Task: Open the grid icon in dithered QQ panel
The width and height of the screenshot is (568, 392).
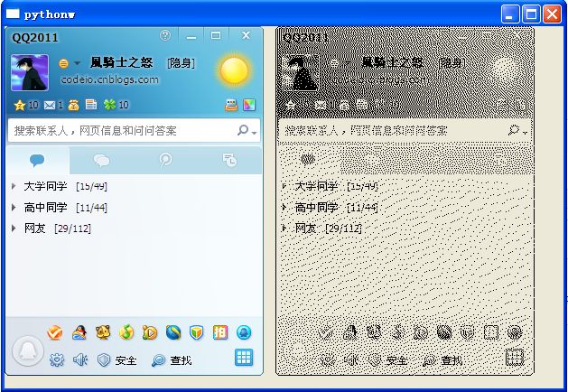Action: [515, 358]
